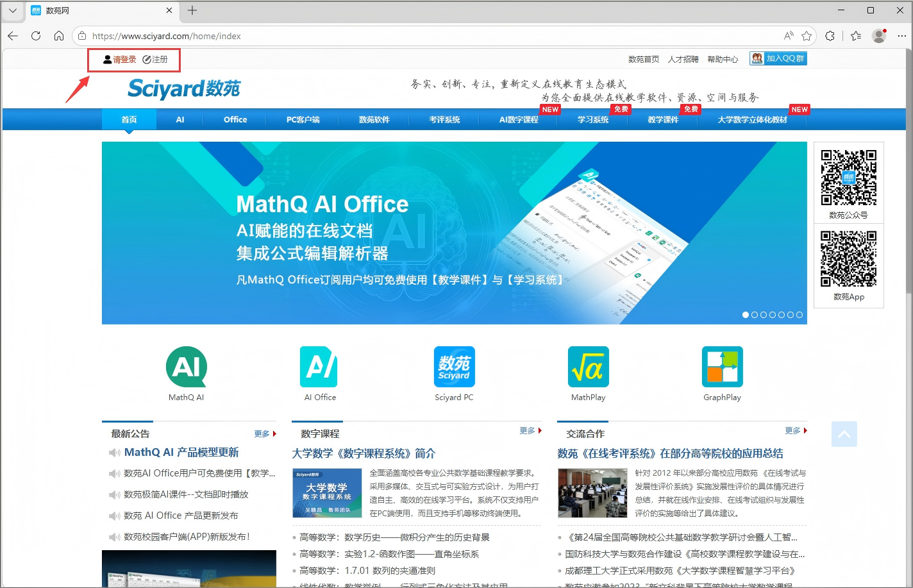Open the Sciyard PC product icon
The width and height of the screenshot is (913, 588).
click(x=454, y=367)
